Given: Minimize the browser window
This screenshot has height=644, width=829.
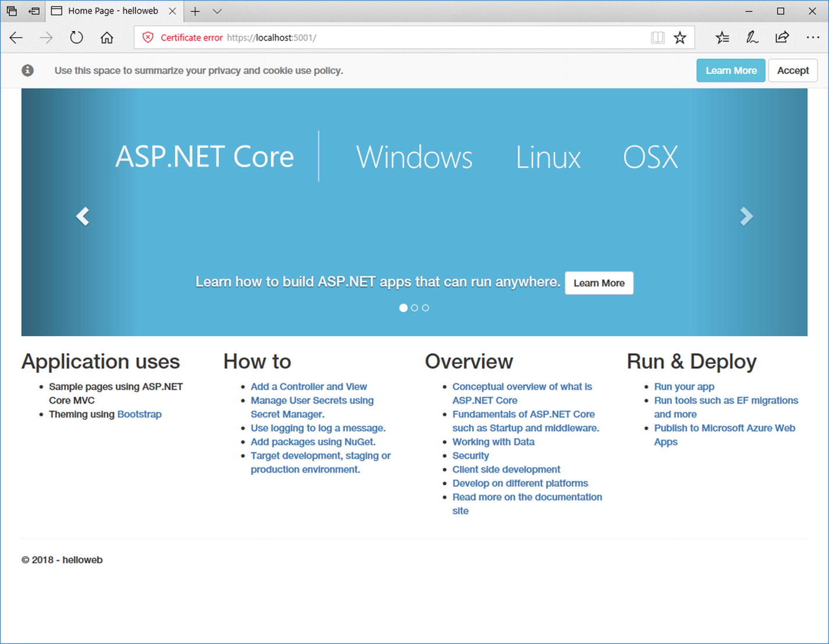Looking at the screenshot, I should [749, 11].
